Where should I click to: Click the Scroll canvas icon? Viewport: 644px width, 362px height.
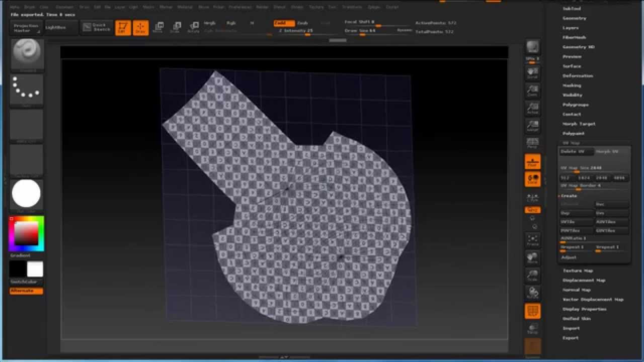[532, 73]
